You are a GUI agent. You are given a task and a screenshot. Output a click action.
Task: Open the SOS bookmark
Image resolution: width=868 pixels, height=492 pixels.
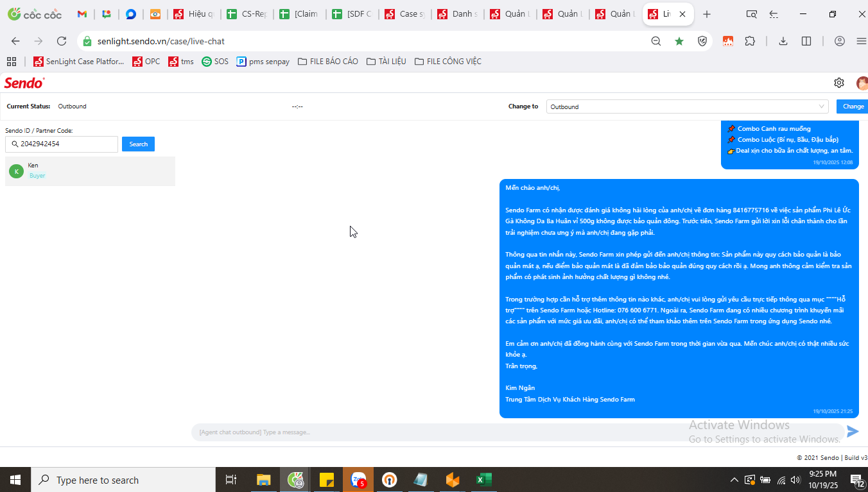[215, 62]
